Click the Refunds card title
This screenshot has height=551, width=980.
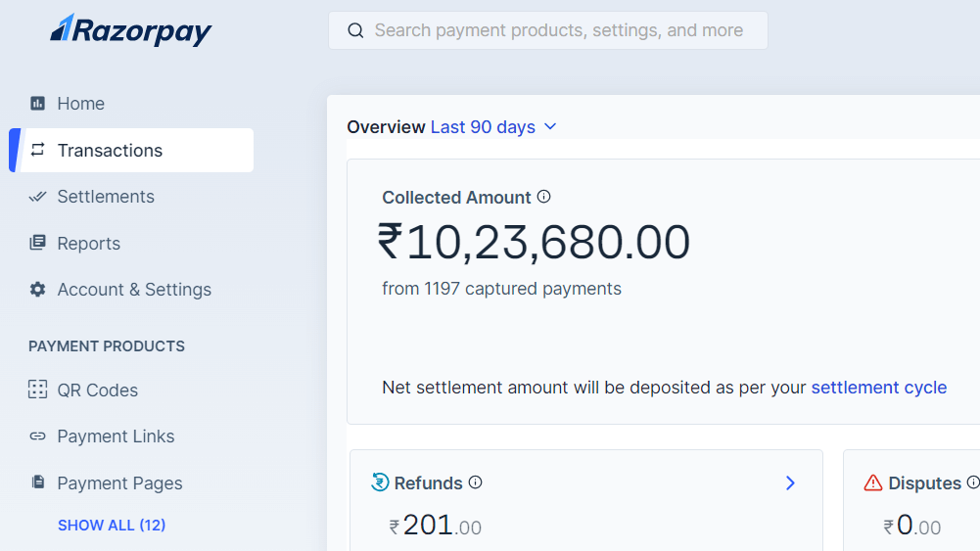pyautogui.click(x=429, y=483)
